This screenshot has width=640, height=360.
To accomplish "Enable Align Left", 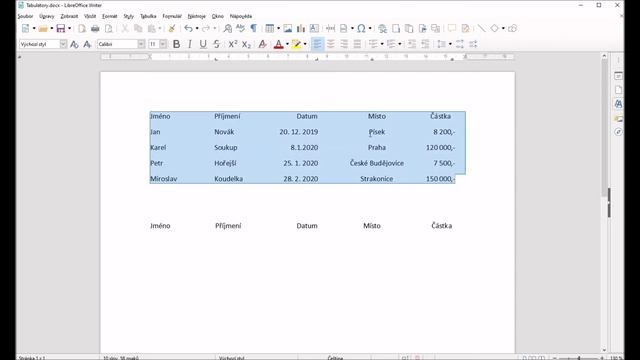I will point(317,44).
